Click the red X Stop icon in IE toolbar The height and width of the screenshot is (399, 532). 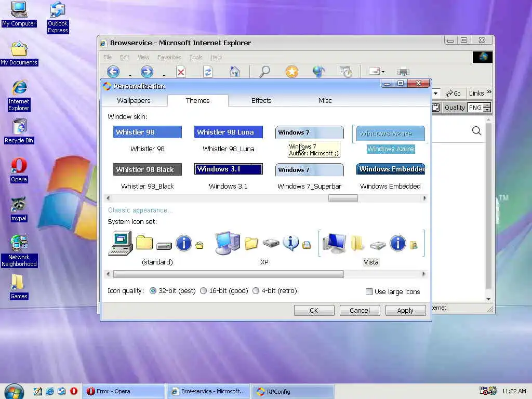tap(181, 72)
